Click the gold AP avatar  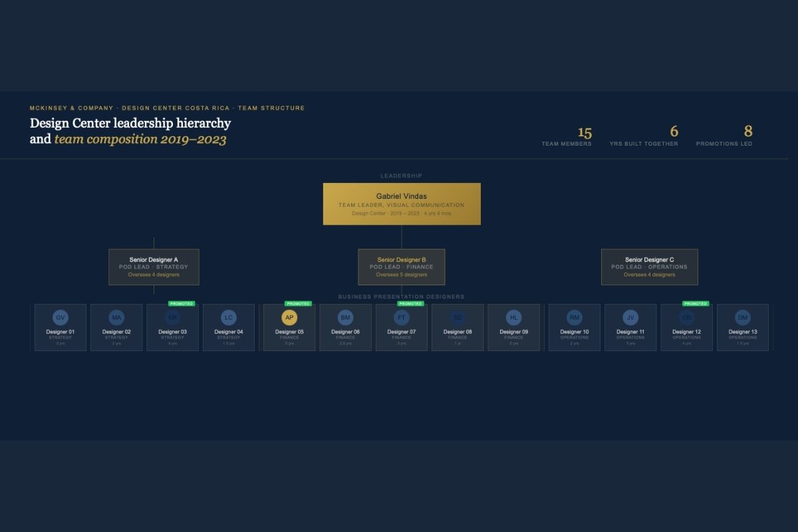289,318
